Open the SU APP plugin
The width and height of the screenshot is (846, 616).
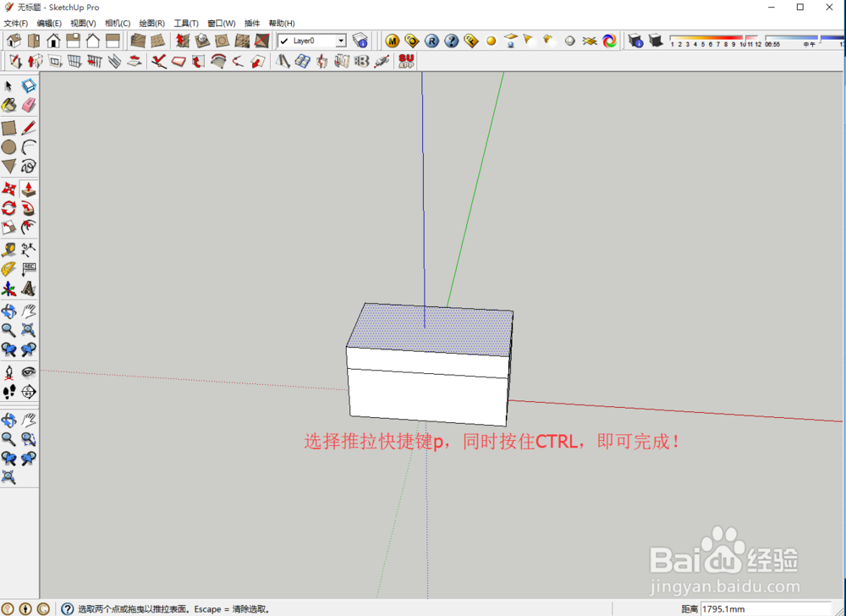pyautogui.click(x=406, y=61)
